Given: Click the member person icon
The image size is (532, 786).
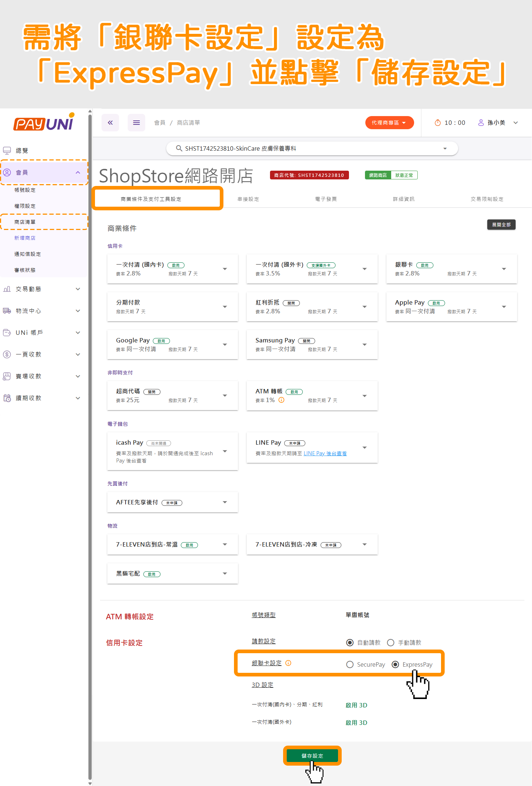Looking at the screenshot, I should tap(7, 172).
